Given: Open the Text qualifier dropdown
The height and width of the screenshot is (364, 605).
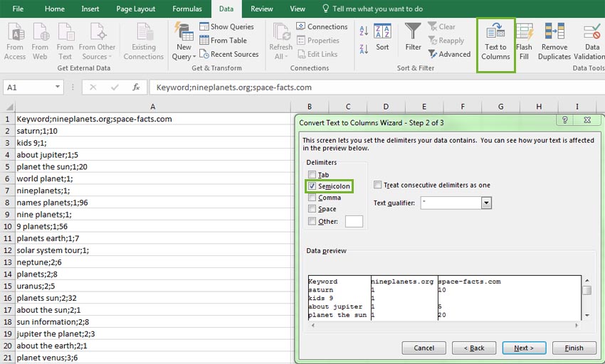Looking at the screenshot, I should point(486,203).
